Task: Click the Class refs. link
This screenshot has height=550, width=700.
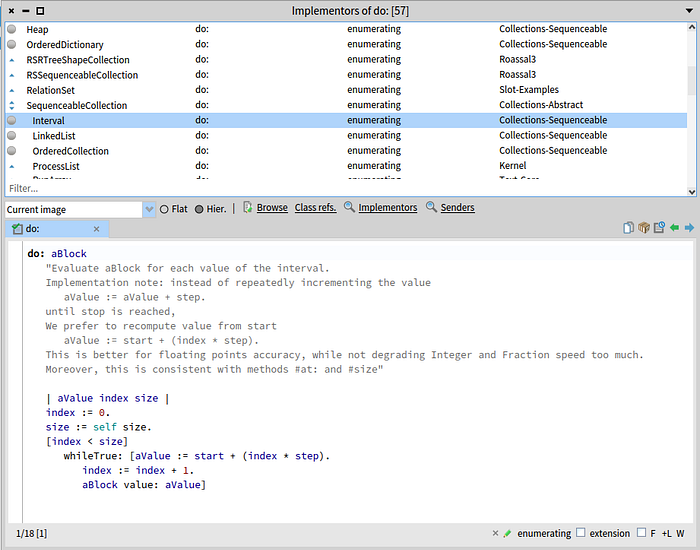Action: pos(316,208)
